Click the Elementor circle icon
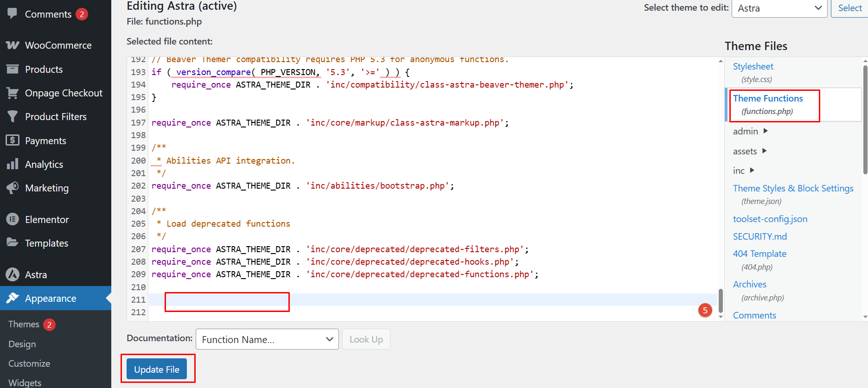 pyautogui.click(x=13, y=219)
